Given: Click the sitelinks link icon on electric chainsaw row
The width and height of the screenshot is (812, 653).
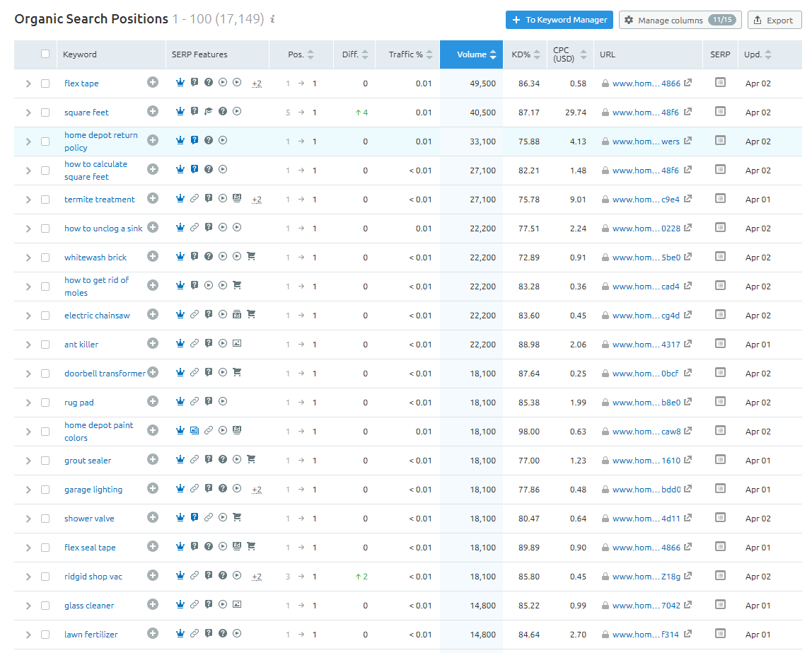Looking at the screenshot, I should (195, 314).
